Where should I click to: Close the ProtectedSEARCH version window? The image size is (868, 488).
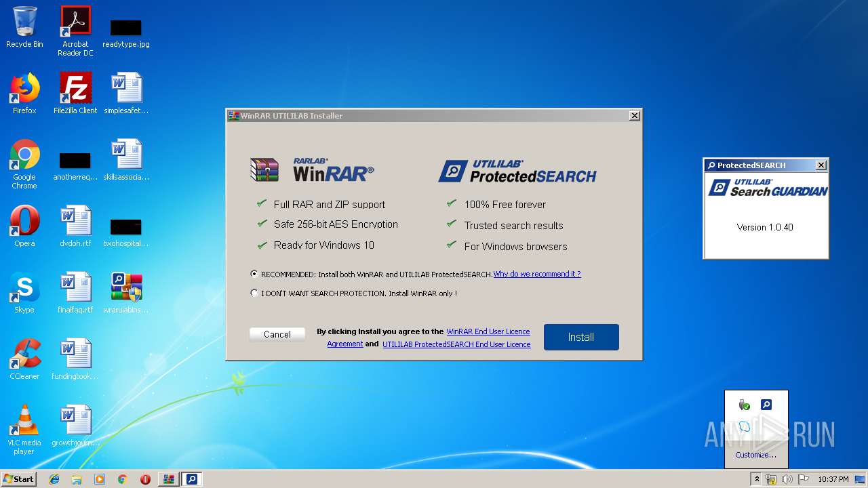821,165
